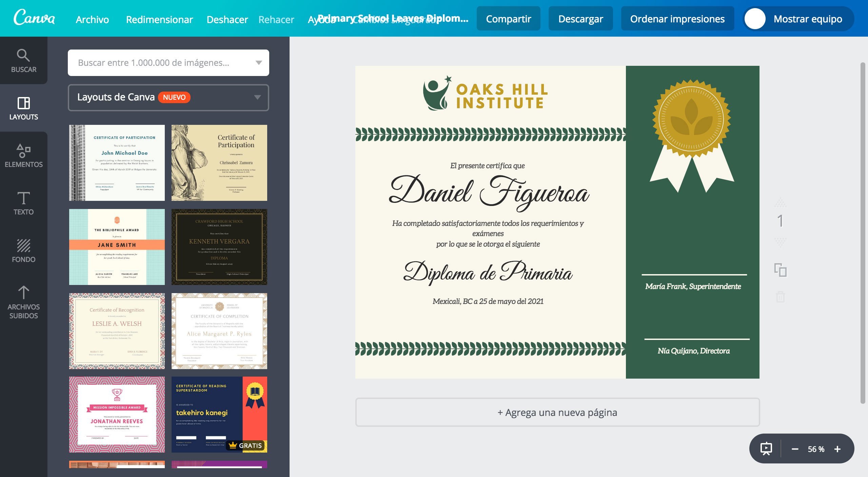868x477 pixels.
Task: Select the top leaf border decoration element
Action: [490, 134]
